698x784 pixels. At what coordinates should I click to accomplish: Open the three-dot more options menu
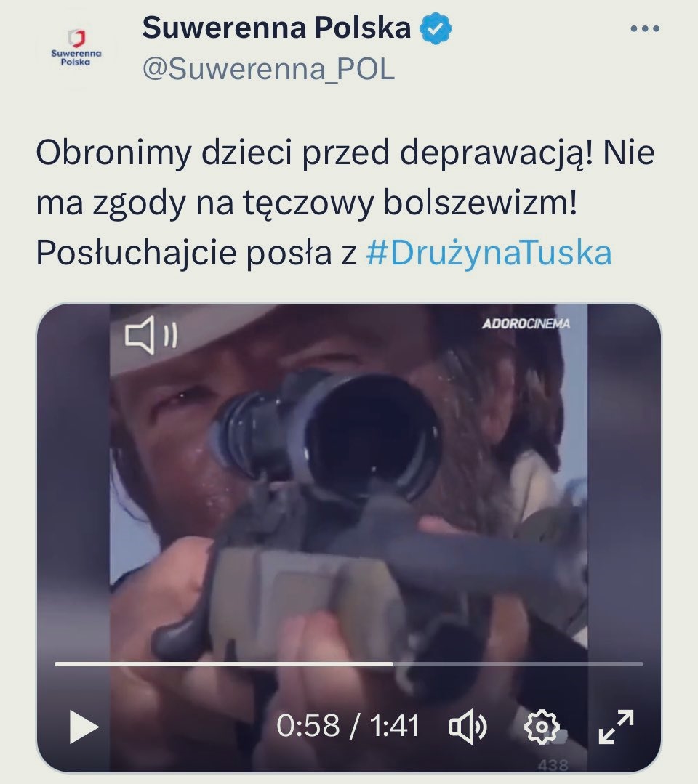pos(645,29)
